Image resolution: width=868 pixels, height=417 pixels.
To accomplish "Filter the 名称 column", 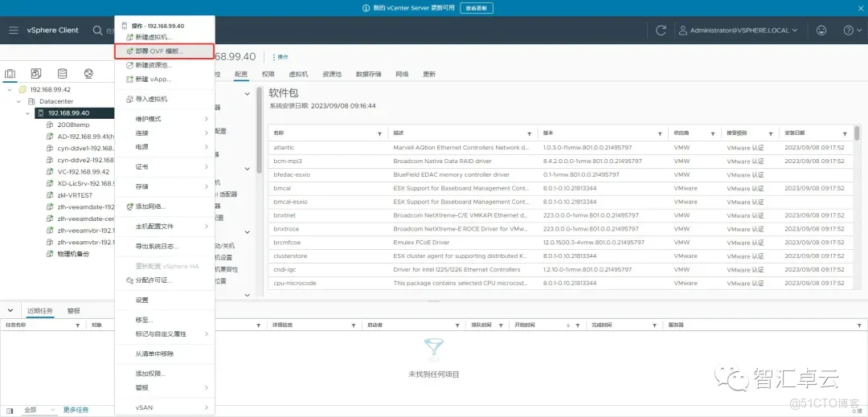I will click(379, 134).
